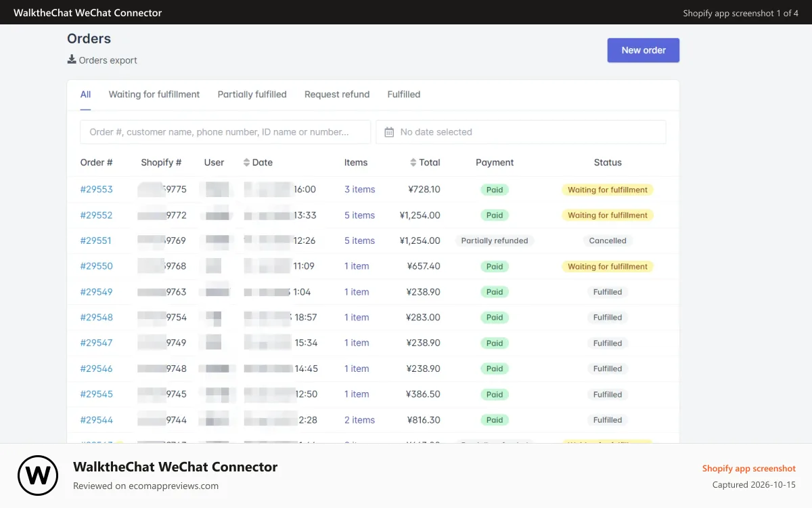Image resolution: width=812 pixels, height=508 pixels.
Task: Open order #29549
Action: tap(97, 292)
